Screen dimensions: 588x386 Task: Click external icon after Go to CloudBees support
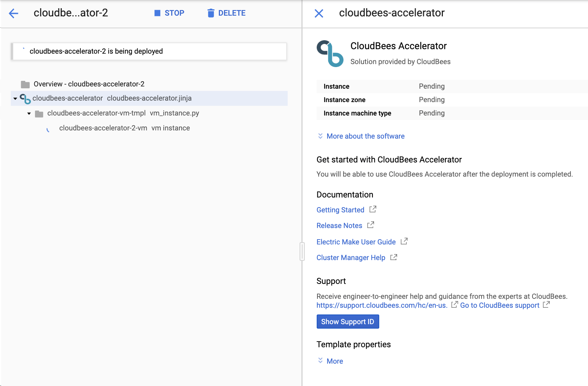(546, 305)
